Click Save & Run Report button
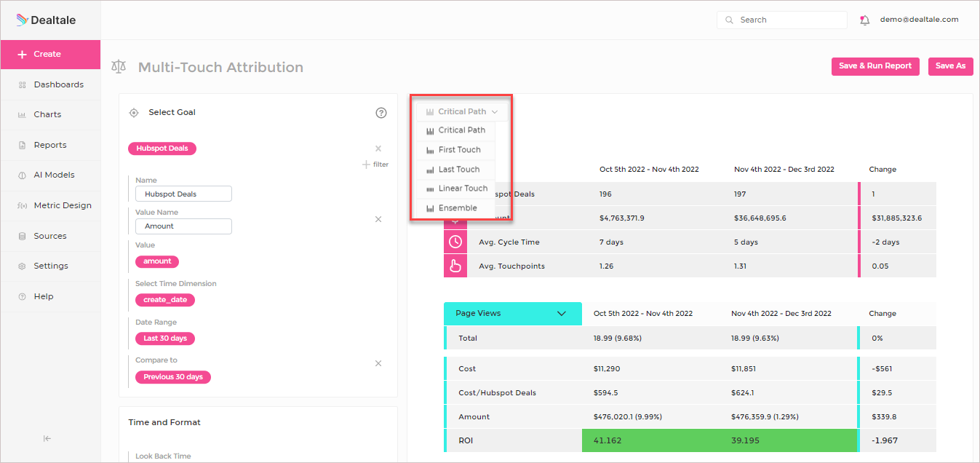Screen dimensions: 980x463 (875, 66)
